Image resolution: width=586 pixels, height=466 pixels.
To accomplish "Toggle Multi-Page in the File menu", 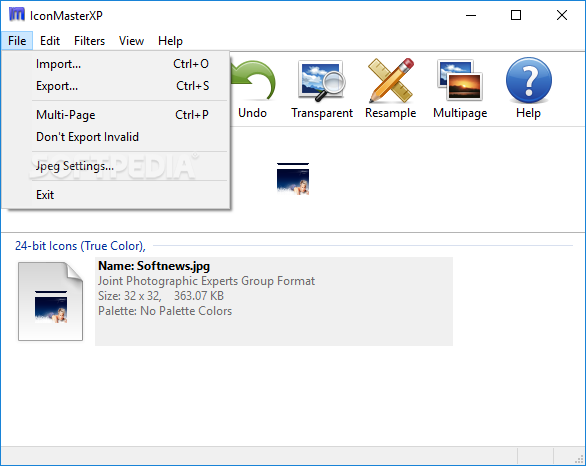I will pos(116,115).
